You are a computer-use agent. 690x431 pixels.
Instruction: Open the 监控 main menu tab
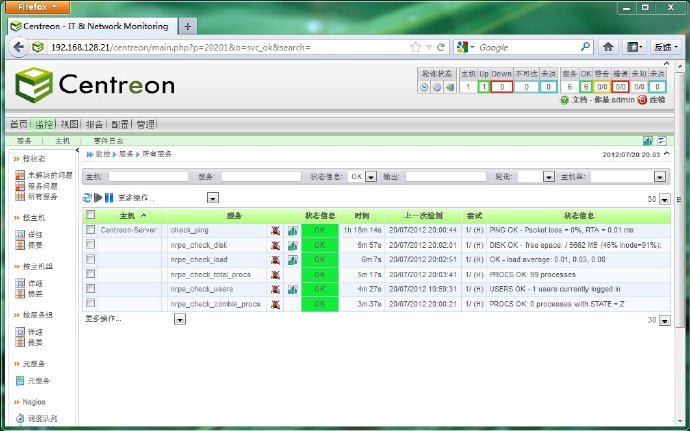click(44, 125)
